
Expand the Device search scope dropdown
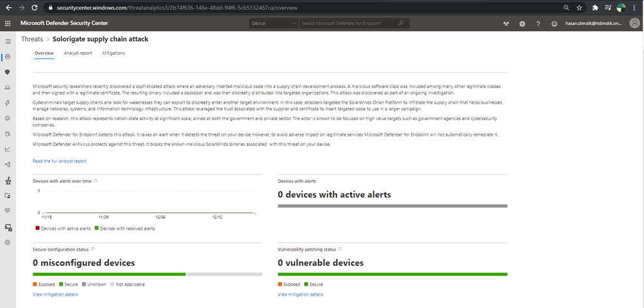coord(274,23)
